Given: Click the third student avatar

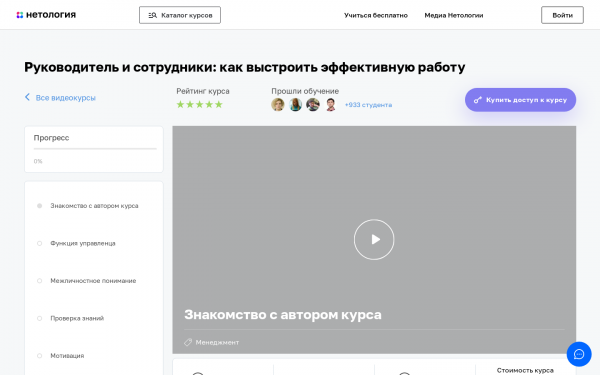Looking at the screenshot, I should coord(313,104).
